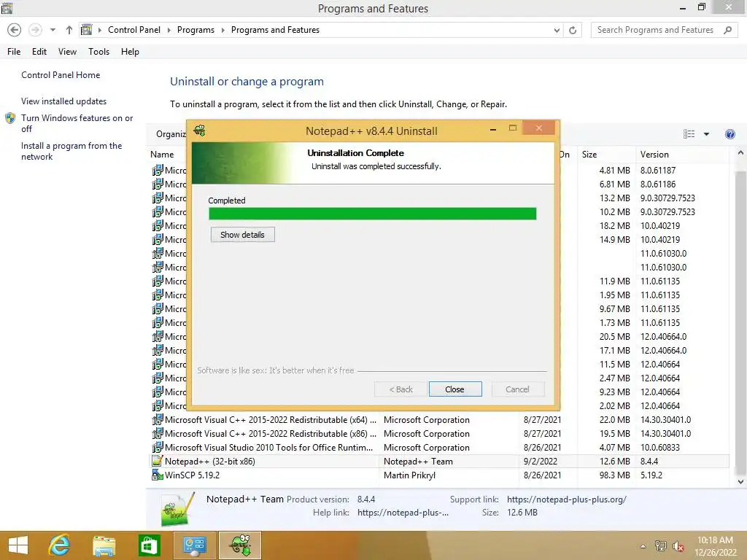Image resolution: width=747 pixels, height=560 pixels.
Task: Click the Martin Prikryl publisher cell
Action: 409,475
